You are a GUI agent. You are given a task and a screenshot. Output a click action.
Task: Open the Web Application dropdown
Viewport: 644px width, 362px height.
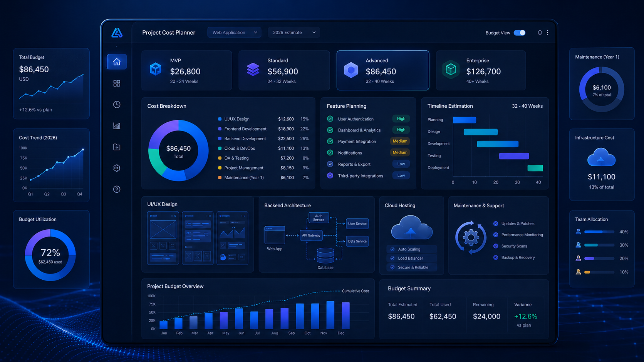[x=234, y=33]
